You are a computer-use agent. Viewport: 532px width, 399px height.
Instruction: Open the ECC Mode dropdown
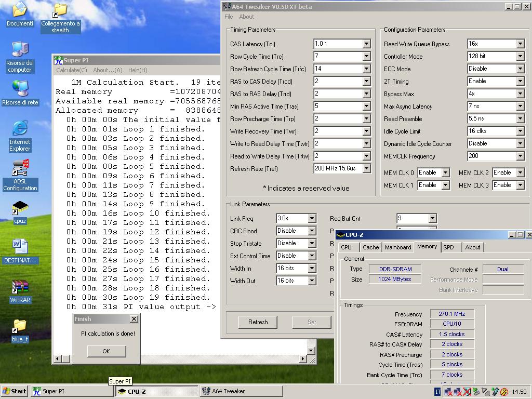coord(520,69)
